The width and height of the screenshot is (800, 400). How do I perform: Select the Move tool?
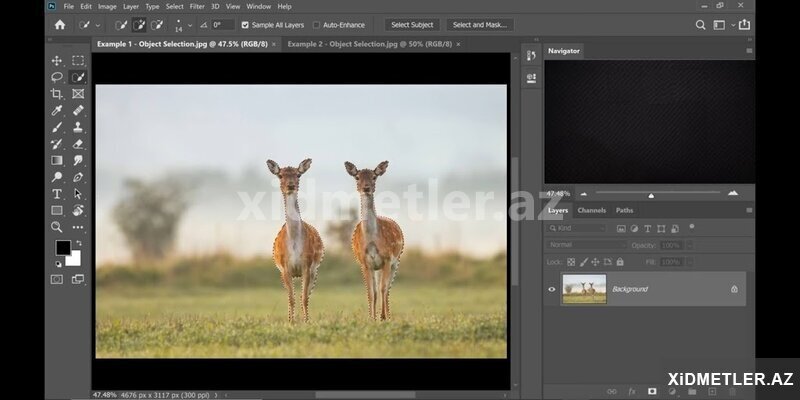(57, 61)
